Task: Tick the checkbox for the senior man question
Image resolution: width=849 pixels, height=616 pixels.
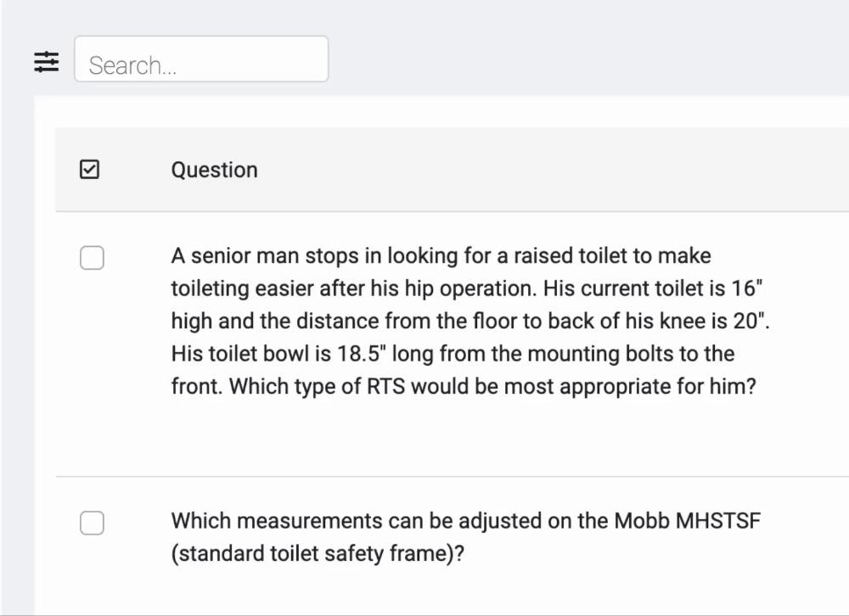Action: [x=92, y=258]
